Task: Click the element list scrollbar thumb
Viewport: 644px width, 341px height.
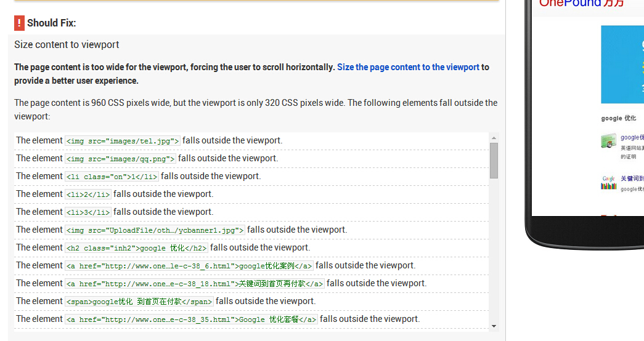Action: point(494,161)
